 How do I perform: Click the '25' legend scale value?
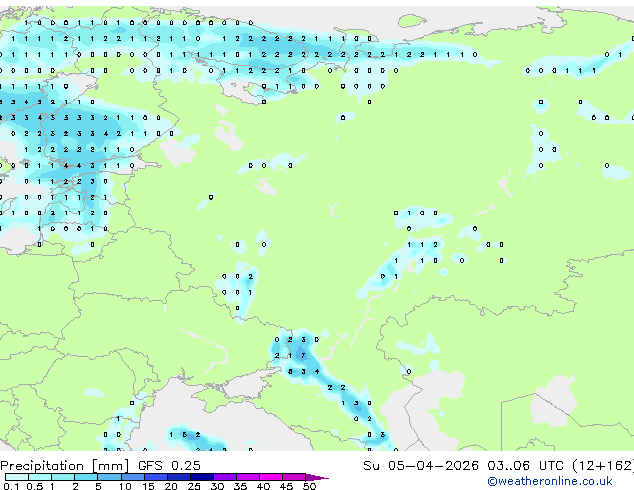tap(194, 486)
